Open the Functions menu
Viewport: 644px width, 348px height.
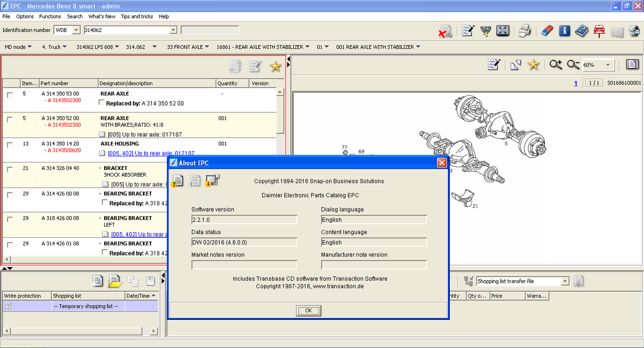pyautogui.click(x=50, y=17)
